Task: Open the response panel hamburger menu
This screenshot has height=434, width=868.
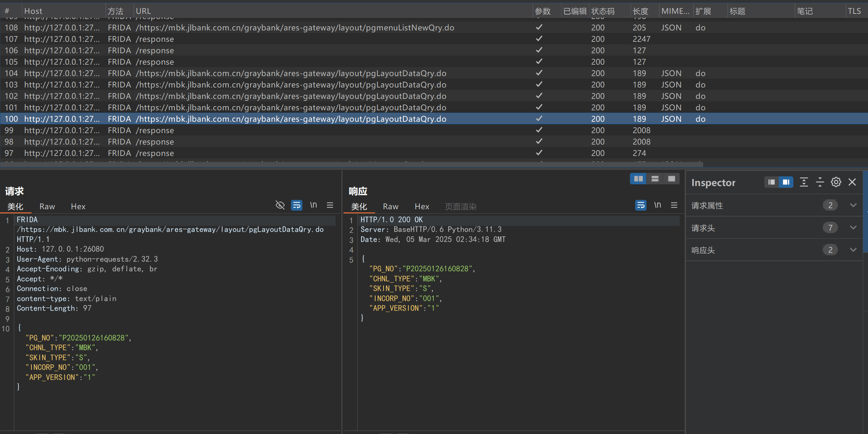Action: pyautogui.click(x=674, y=205)
